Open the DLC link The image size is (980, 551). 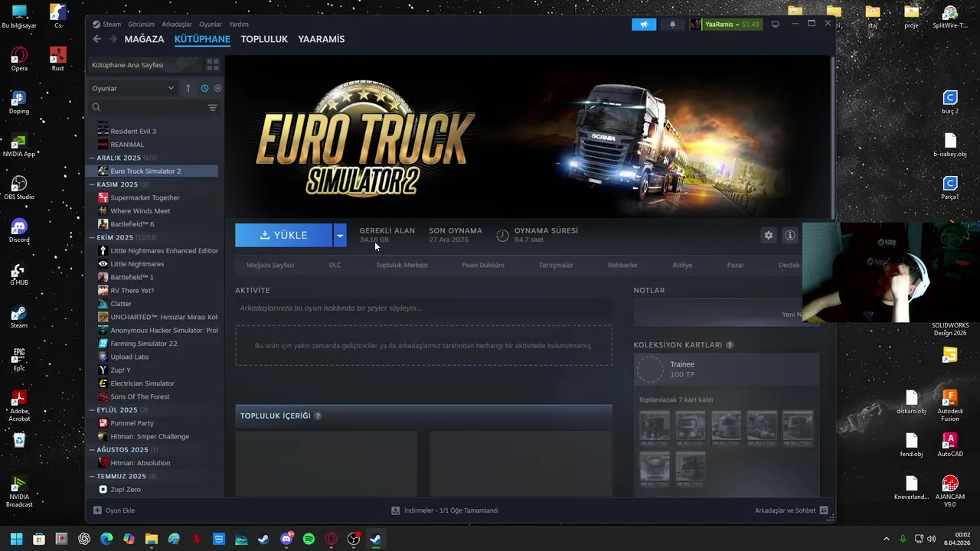(335, 265)
